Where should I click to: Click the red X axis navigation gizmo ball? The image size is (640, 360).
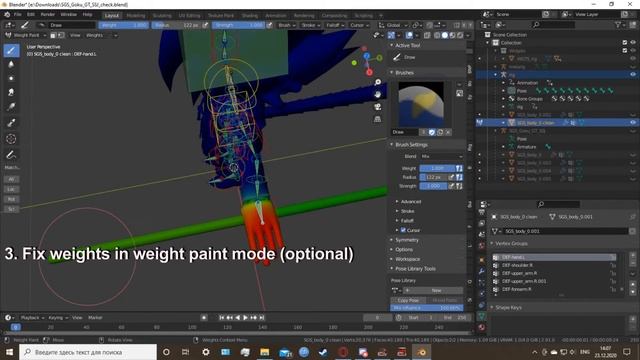[x=369, y=73]
